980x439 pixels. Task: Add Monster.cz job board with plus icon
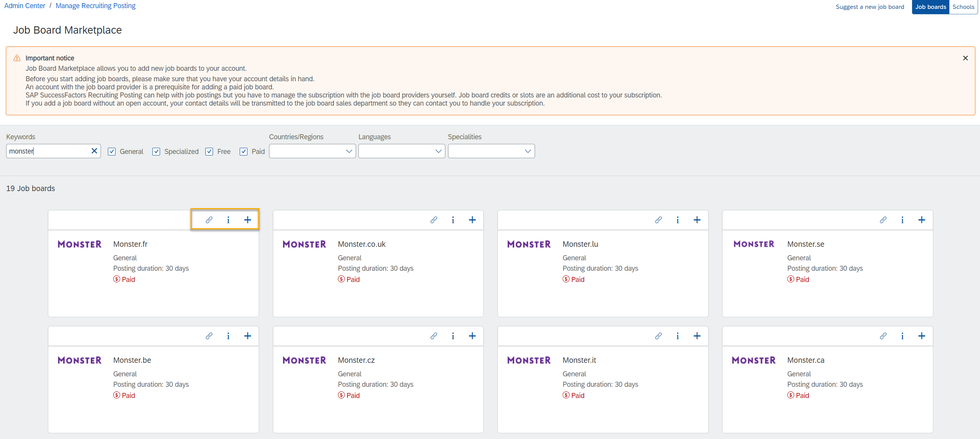point(472,336)
